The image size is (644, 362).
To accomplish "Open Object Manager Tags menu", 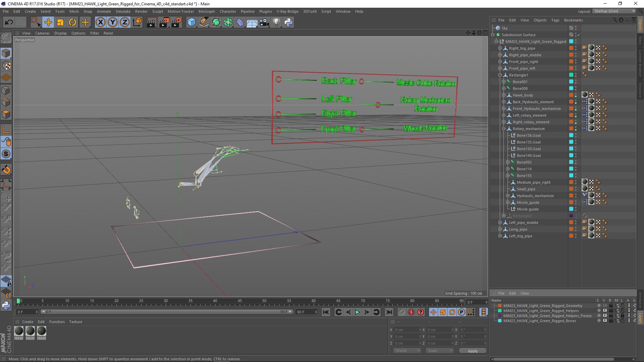I will click(x=555, y=20).
